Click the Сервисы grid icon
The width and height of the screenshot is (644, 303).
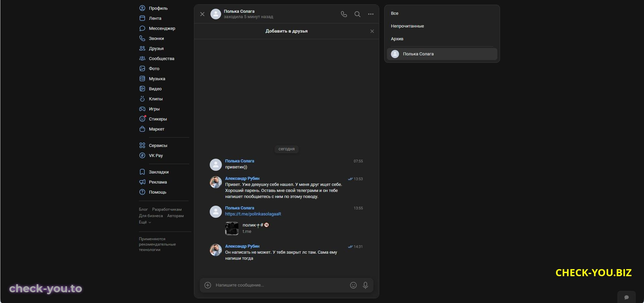point(142,145)
